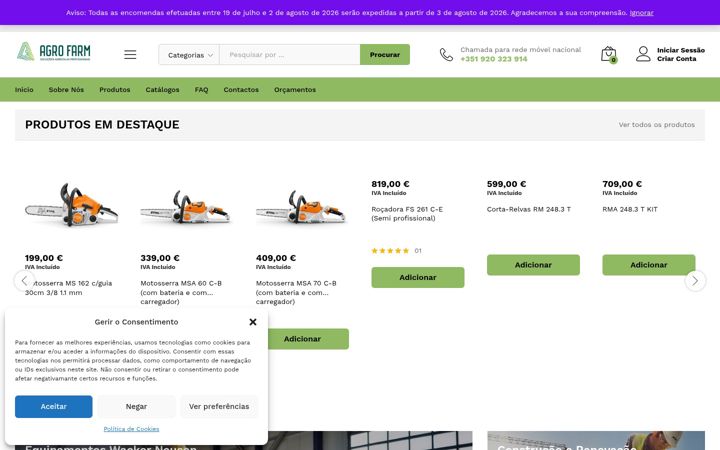Open the FAQ menu item
Viewport: 720px width, 450px height.
202,90
